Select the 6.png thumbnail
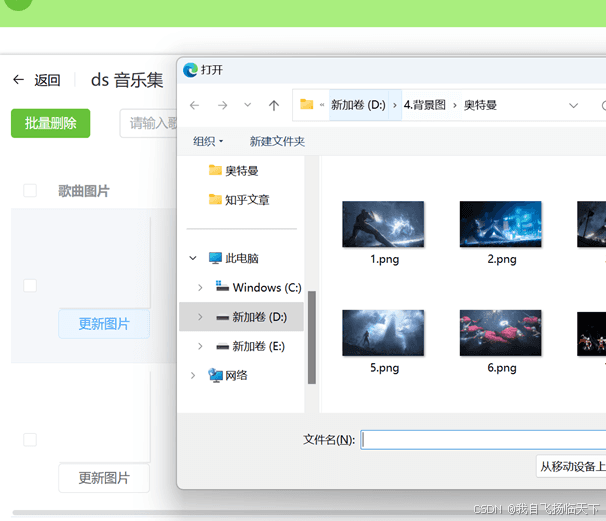The width and height of the screenshot is (606, 521). tap(500, 333)
